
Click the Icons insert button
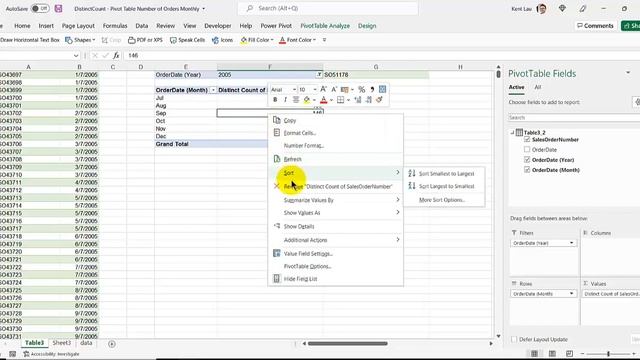(x=222, y=40)
